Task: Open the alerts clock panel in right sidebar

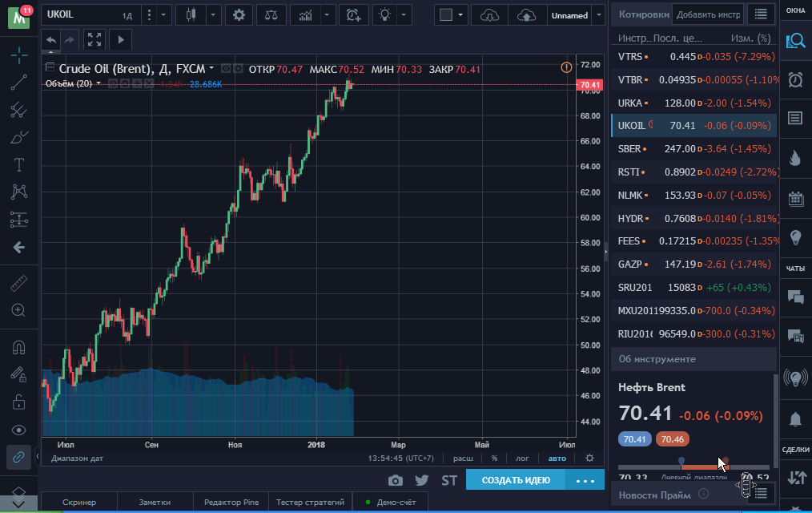Action: (795, 80)
